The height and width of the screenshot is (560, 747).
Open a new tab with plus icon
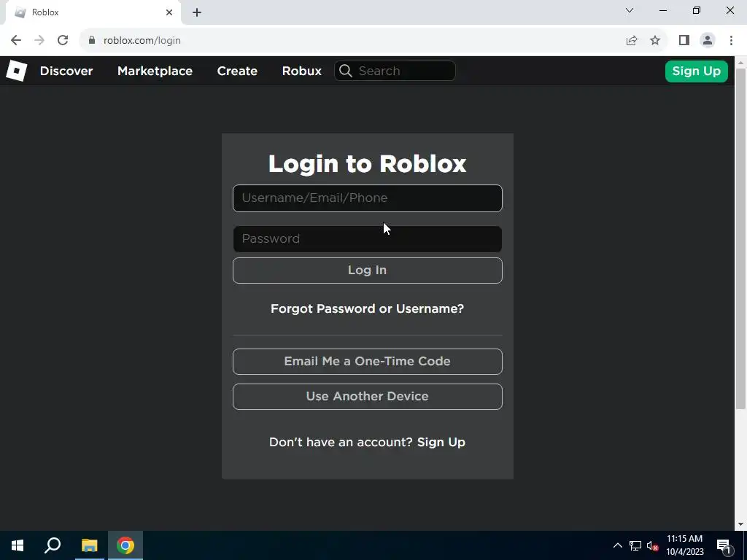tap(197, 12)
